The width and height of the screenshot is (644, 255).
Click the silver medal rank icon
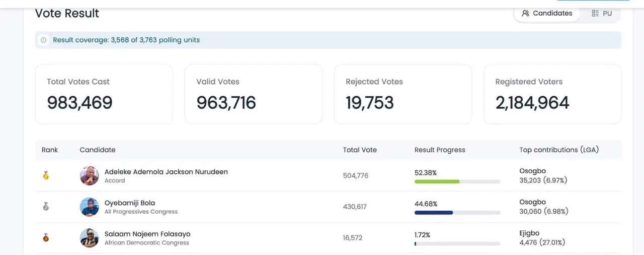click(x=46, y=207)
